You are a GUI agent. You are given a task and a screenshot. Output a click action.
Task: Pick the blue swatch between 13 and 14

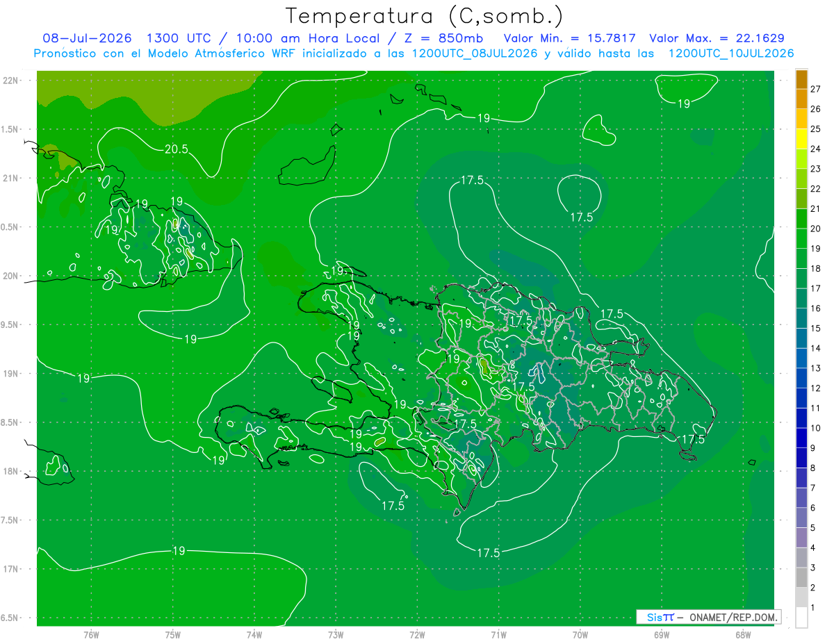click(x=801, y=358)
